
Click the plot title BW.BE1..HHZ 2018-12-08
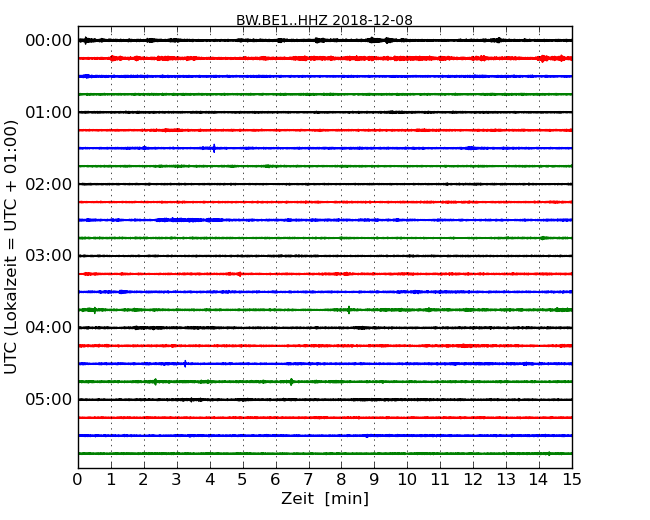click(x=324, y=20)
